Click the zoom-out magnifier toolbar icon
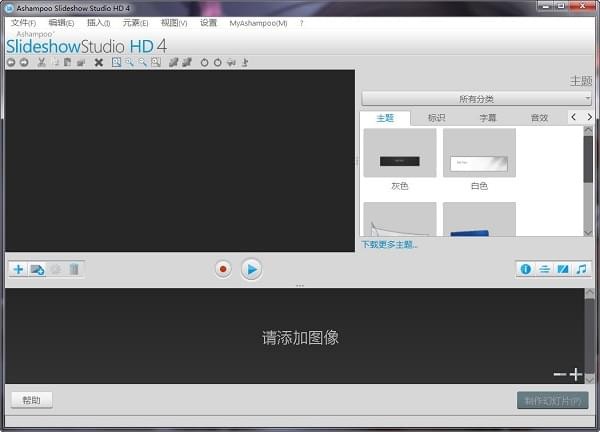Screen dimensions: 600x432 [x=143, y=62]
